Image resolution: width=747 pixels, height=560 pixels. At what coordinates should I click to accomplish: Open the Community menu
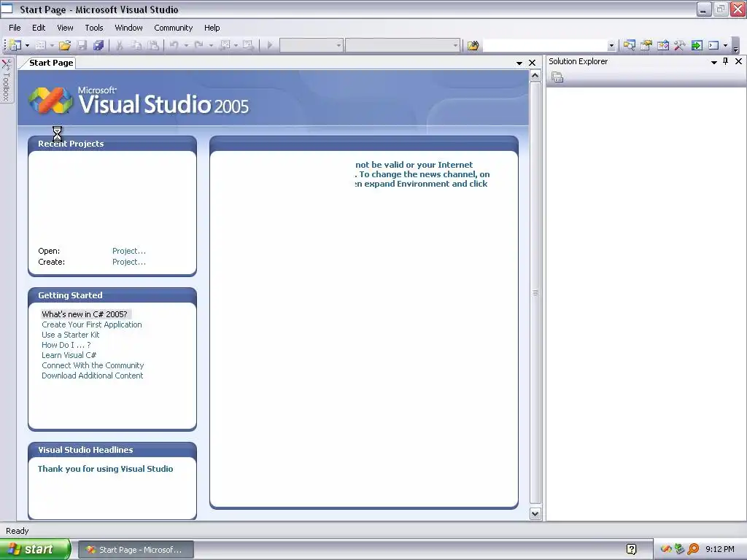174,28
